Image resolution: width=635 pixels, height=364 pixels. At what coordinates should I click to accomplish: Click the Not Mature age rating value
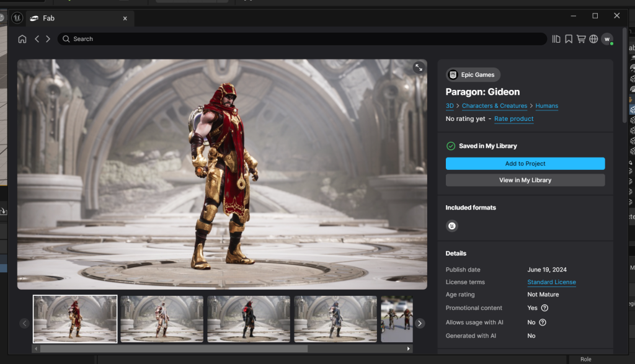click(543, 295)
